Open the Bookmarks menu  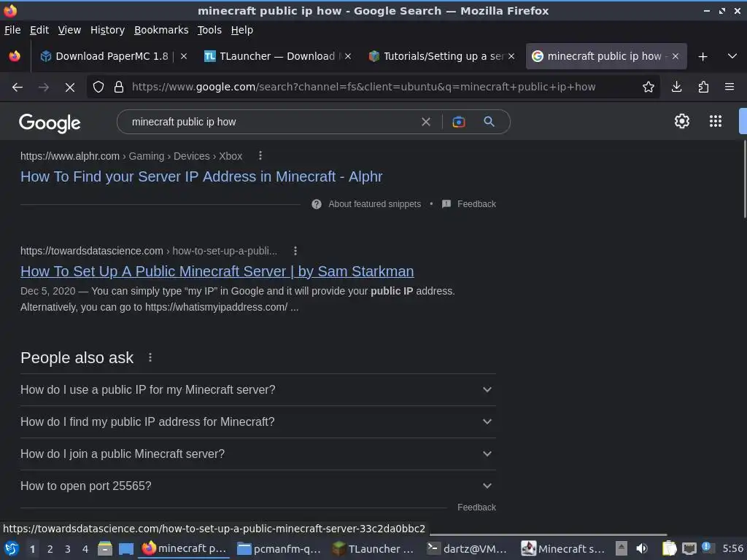point(161,30)
